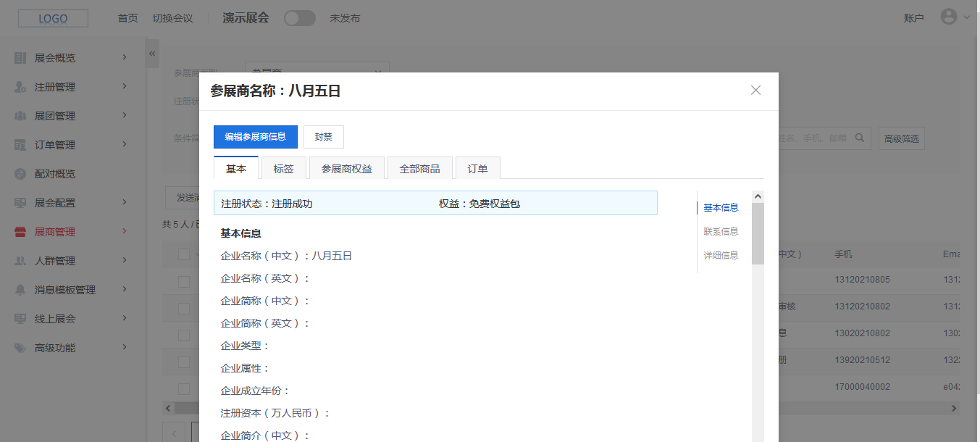Click the search magnifier icon
The image size is (980, 442).
pyautogui.click(x=860, y=138)
